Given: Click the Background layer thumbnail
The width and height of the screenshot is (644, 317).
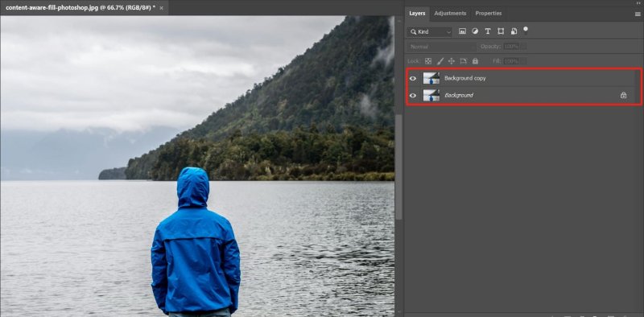Looking at the screenshot, I should (x=431, y=95).
